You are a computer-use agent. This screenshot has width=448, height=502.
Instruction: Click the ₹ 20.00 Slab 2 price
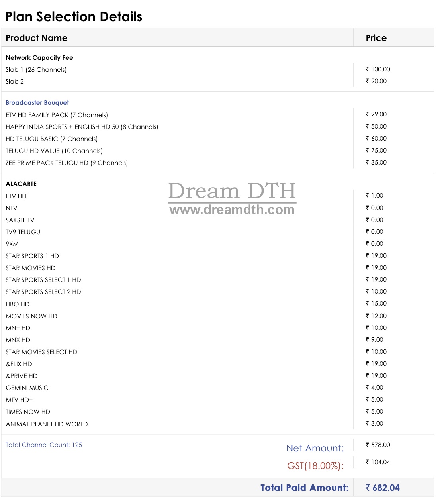376,81
